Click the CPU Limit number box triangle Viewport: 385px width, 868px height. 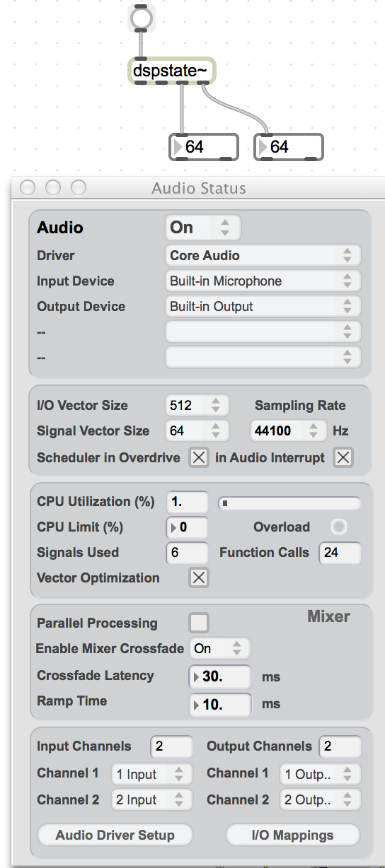pyautogui.click(x=173, y=527)
